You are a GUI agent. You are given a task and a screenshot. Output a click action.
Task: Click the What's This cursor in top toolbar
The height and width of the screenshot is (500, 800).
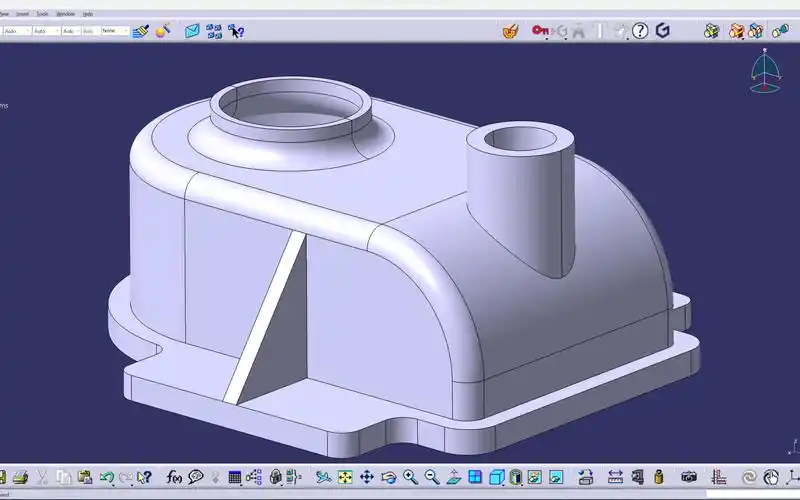[x=236, y=31]
